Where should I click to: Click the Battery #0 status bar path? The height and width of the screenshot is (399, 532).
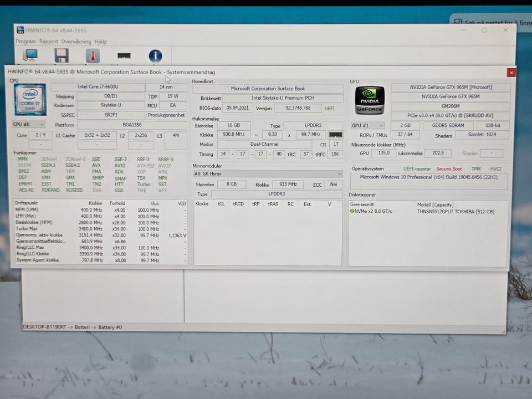pyautogui.click(x=72, y=327)
